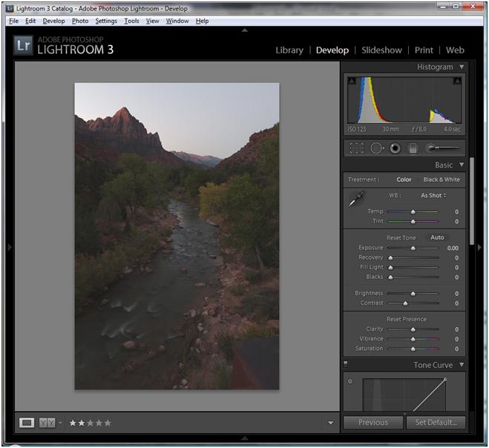This screenshot has height=448, width=489.
Task: Click the Vibrance slider handle
Action: pyautogui.click(x=413, y=339)
